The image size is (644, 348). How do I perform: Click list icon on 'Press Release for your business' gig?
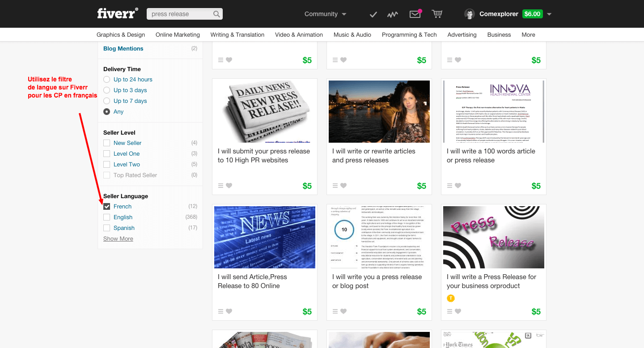point(449,311)
